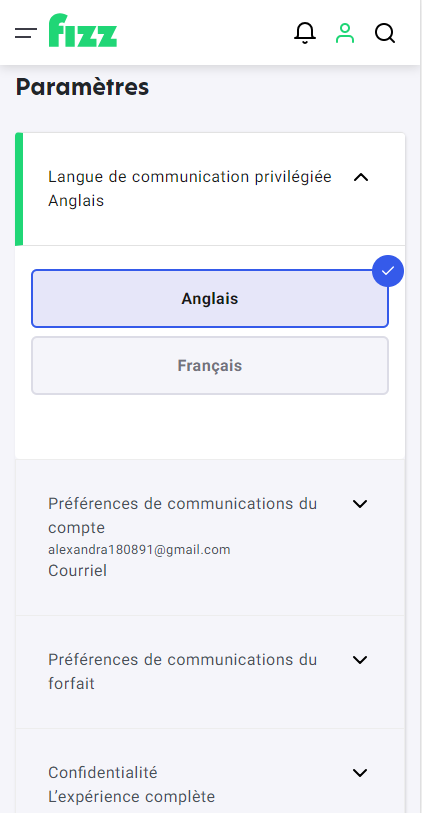Click the alexandra180891@gmail.com email text
This screenshot has height=813, width=422.
[139, 550]
